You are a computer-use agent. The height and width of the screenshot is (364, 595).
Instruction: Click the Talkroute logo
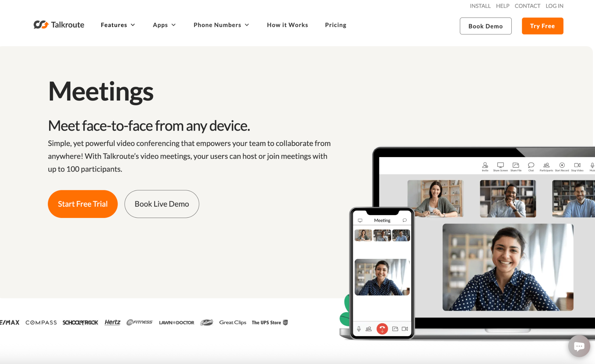pyautogui.click(x=59, y=25)
